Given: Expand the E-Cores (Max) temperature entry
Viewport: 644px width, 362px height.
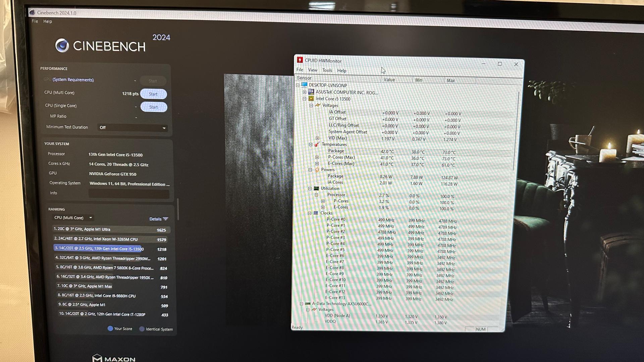Looking at the screenshot, I should [317, 164].
